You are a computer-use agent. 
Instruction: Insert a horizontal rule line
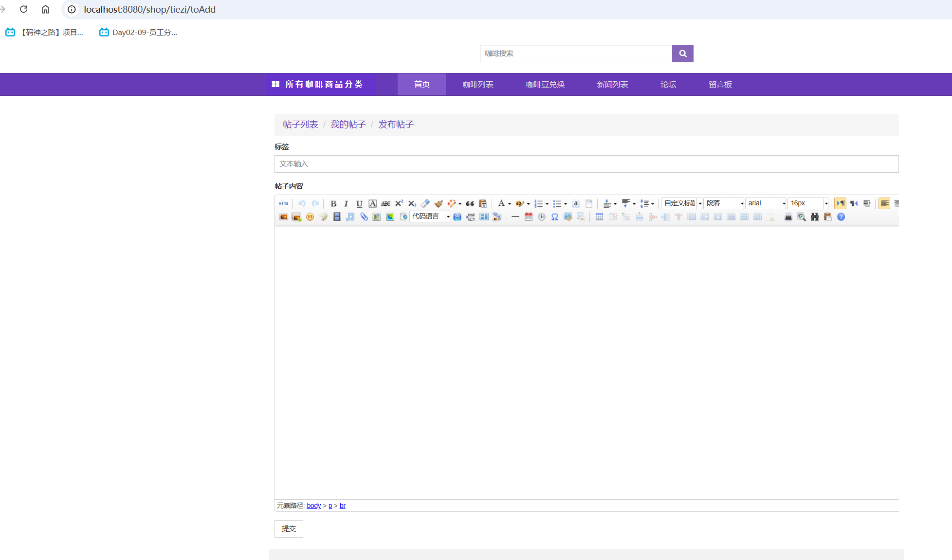pos(515,217)
